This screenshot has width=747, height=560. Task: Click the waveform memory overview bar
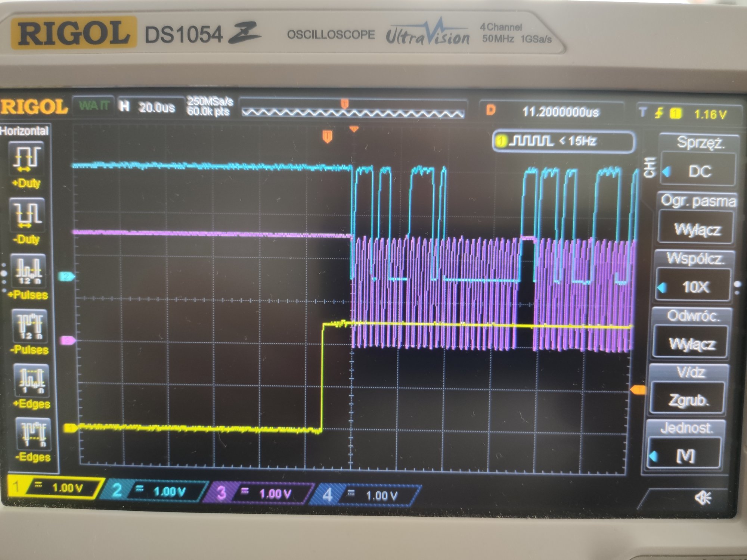tap(353, 112)
